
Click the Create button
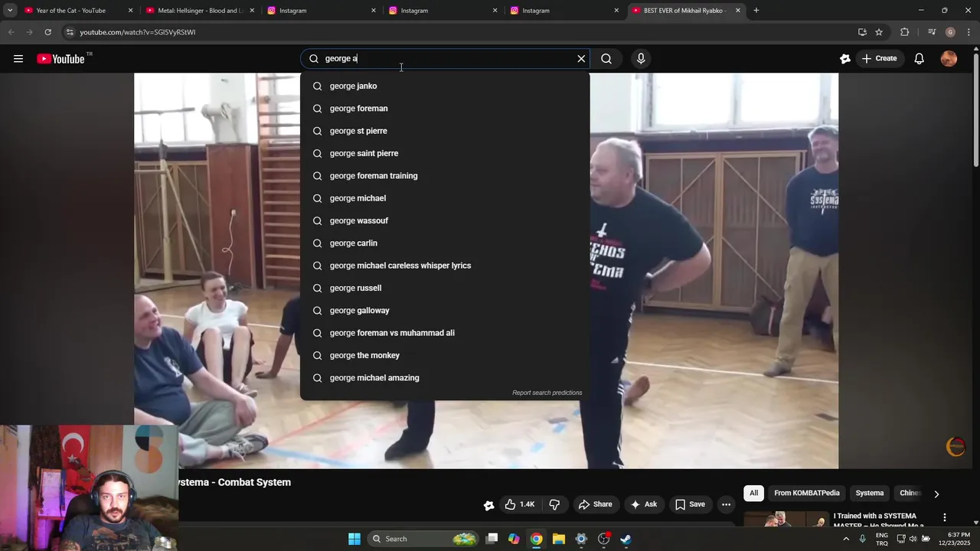coord(879,59)
